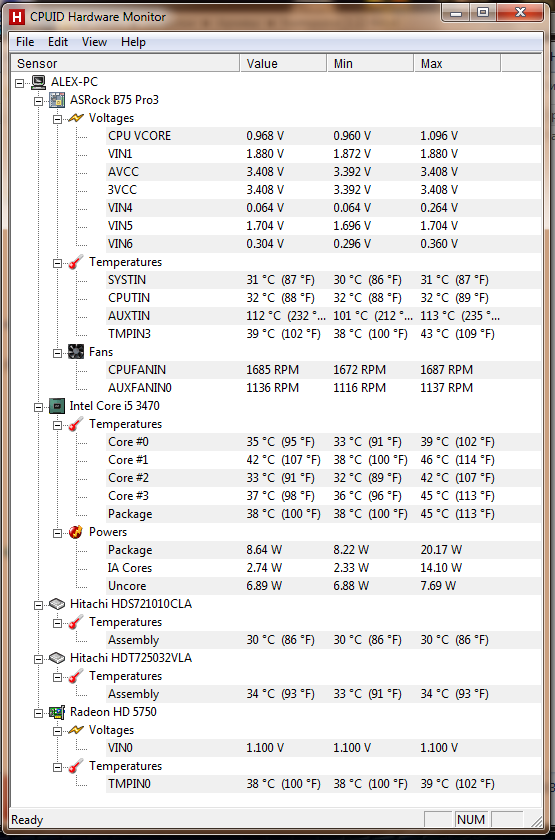Collapse the ALEX-PC root node
555x840 pixels.
20,83
